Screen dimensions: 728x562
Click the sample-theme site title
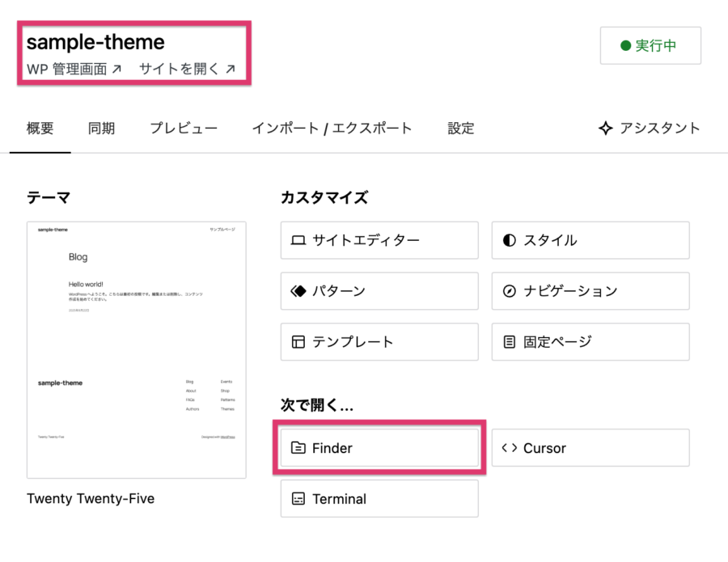click(95, 42)
